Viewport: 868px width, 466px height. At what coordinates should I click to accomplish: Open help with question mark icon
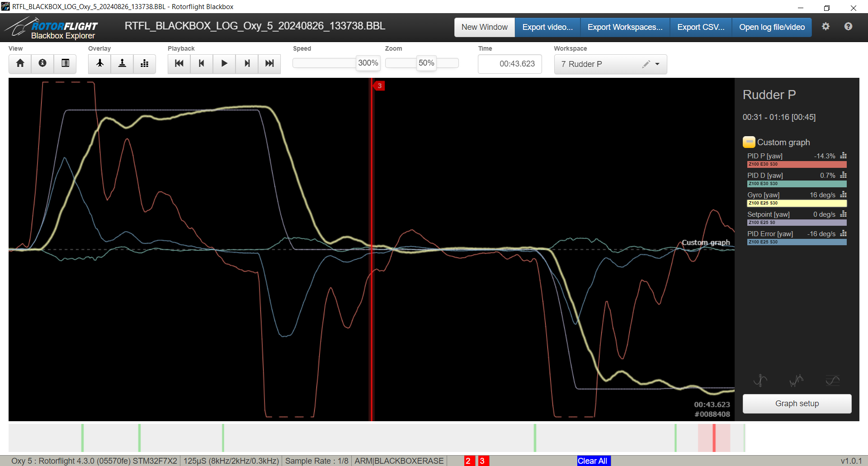[848, 27]
